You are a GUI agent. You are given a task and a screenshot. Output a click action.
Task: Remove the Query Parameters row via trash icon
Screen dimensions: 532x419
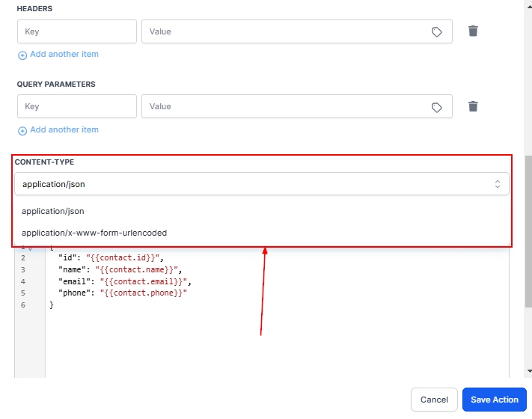coord(473,106)
